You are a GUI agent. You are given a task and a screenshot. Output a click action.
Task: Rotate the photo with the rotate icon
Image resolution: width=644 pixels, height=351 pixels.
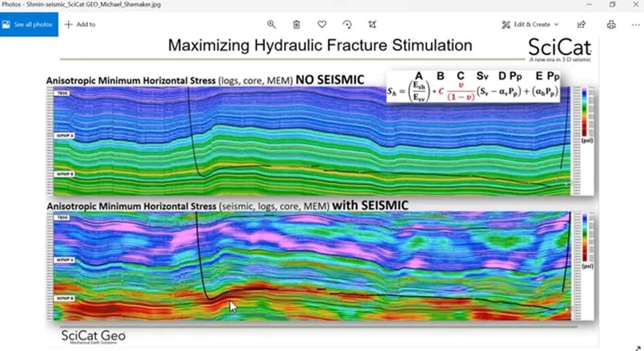(x=347, y=24)
